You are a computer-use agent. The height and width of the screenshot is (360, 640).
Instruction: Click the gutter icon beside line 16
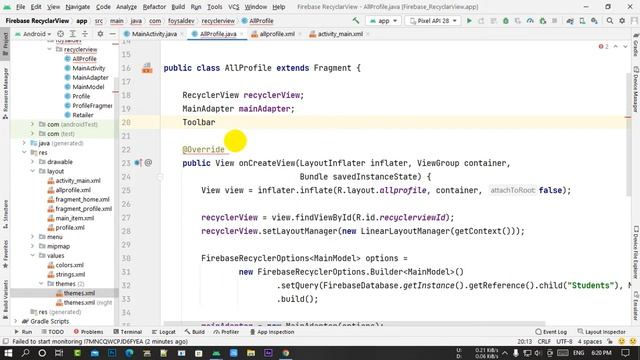click(147, 68)
